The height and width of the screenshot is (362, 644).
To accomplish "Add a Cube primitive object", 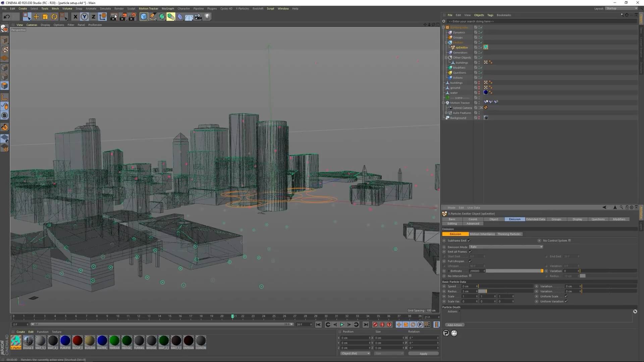I will (144, 17).
